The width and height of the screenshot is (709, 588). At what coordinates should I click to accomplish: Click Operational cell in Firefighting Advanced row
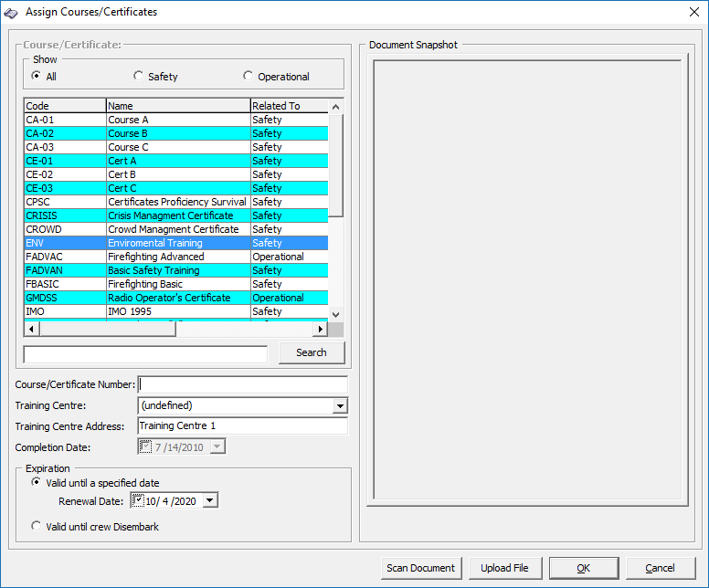(x=290, y=257)
